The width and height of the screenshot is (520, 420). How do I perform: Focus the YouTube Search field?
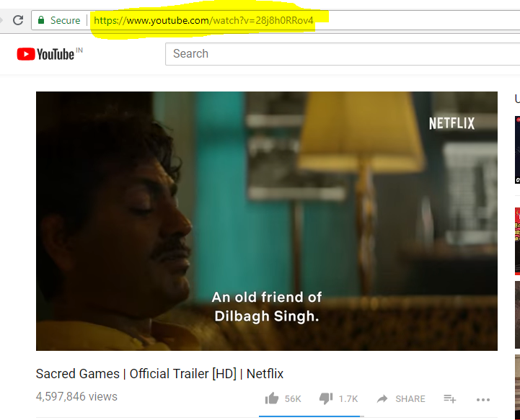(343, 54)
